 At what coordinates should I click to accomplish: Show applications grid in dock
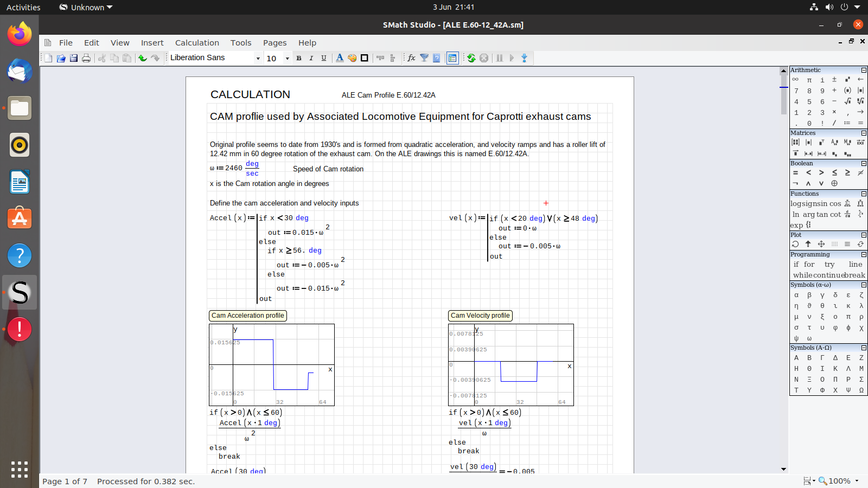[x=20, y=470]
